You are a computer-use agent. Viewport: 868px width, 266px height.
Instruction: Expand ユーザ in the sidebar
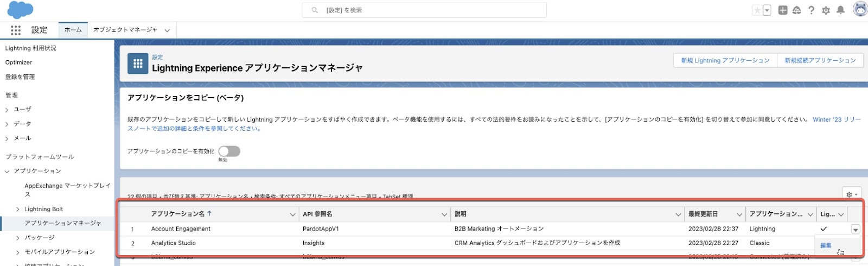click(7, 110)
